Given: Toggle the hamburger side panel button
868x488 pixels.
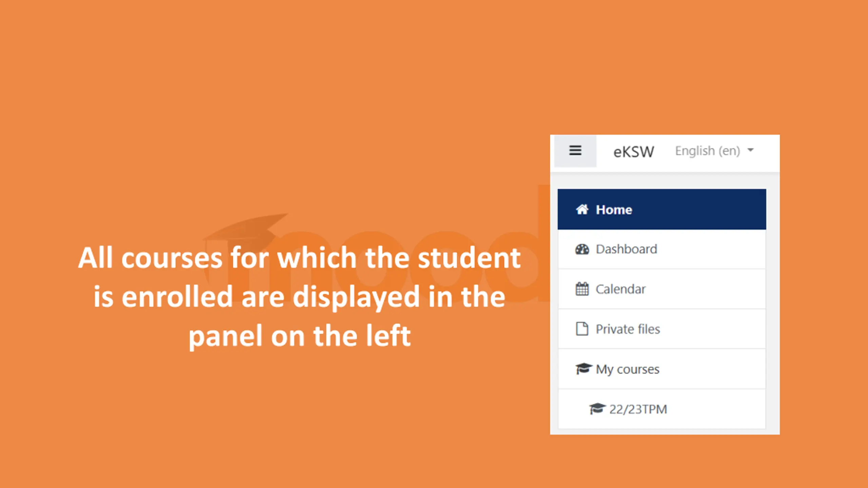Looking at the screenshot, I should pyautogui.click(x=575, y=151).
